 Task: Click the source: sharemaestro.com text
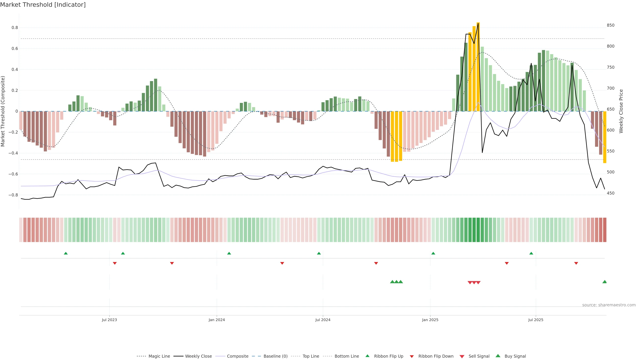tap(609, 305)
